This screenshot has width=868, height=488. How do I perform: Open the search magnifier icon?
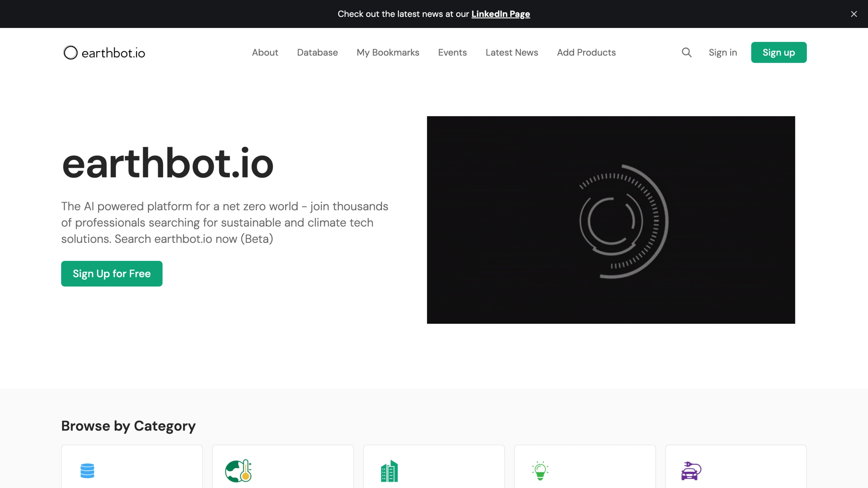(686, 52)
